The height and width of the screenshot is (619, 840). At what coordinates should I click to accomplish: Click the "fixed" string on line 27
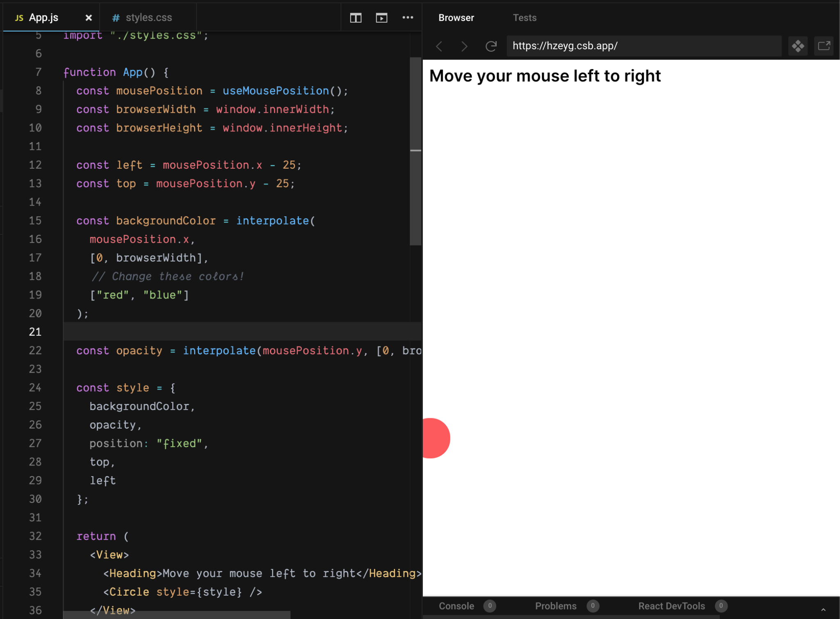point(179,443)
